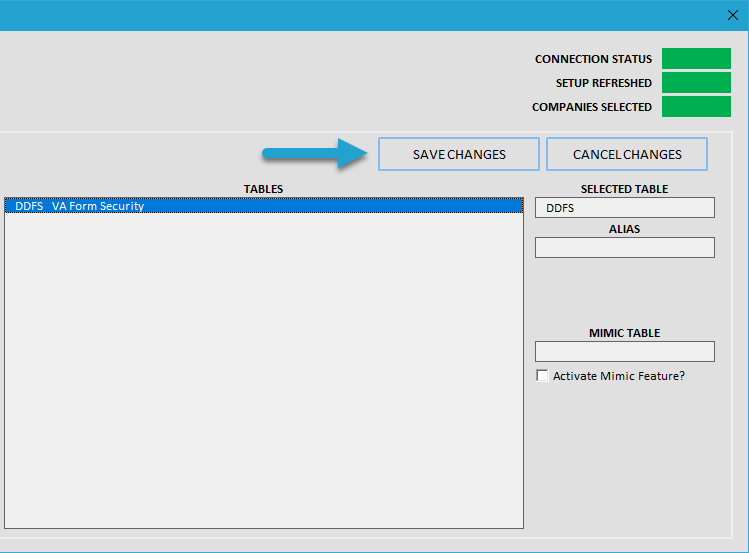Click the SETUP REFRESHED label
Viewport: 749px width, 553px height.
coord(604,83)
